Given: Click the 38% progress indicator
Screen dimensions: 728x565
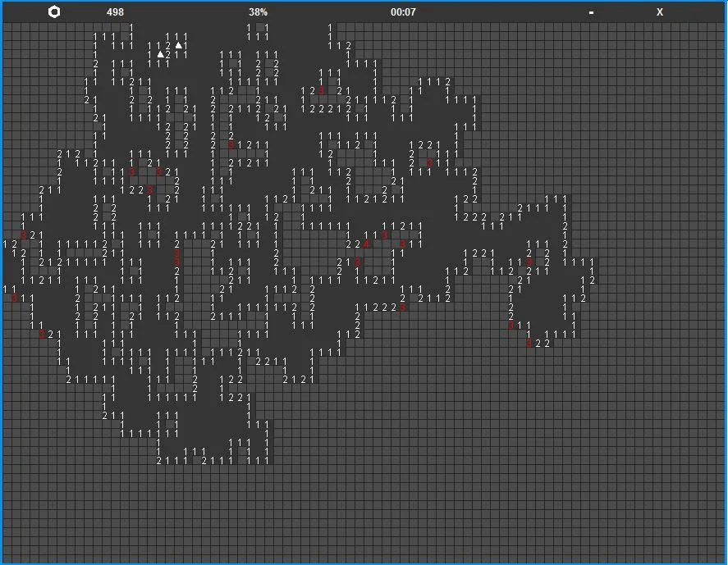Looking at the screenshot, I should click(x=259, y=12).
